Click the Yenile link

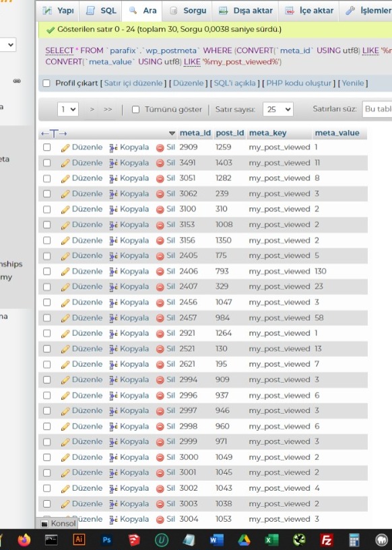pos(353,83)
